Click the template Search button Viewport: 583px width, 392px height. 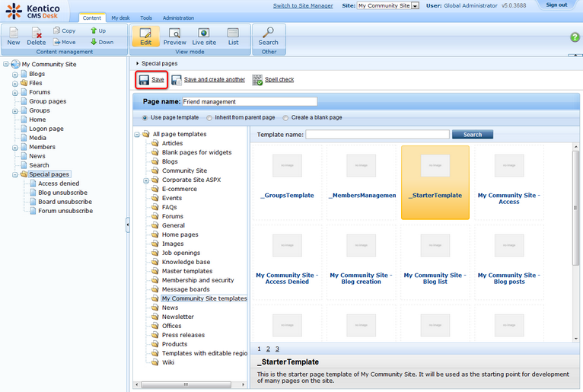[x=473, y=135]
